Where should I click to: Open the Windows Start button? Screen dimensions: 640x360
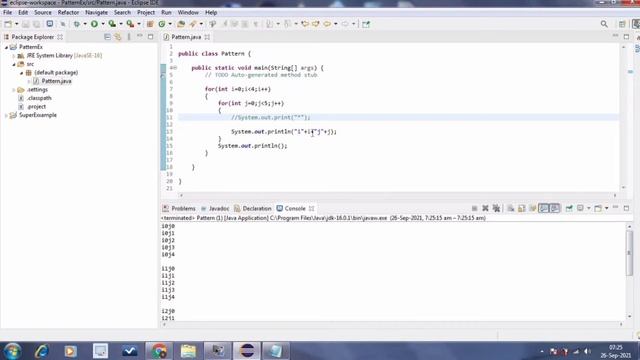pos(12,351)
